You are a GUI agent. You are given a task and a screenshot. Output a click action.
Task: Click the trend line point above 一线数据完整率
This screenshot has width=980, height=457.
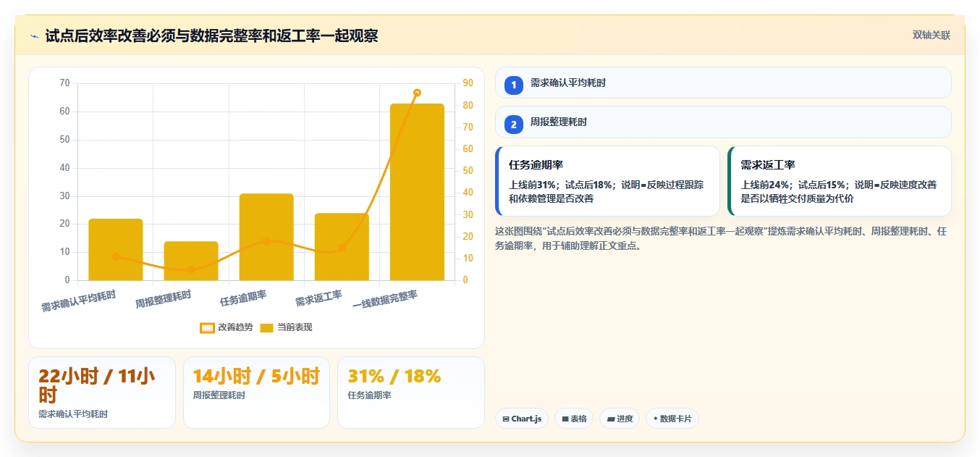(417, 93)
